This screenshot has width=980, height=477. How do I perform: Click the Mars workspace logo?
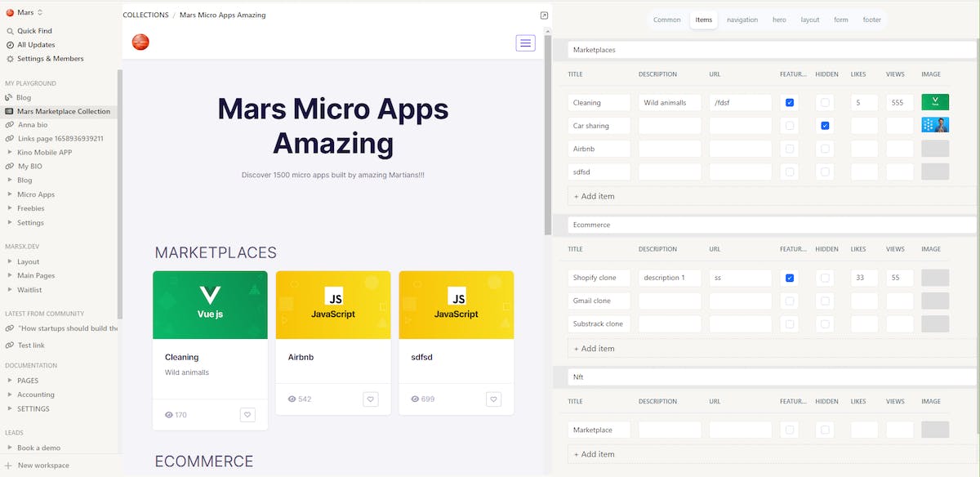click(11, 11)
